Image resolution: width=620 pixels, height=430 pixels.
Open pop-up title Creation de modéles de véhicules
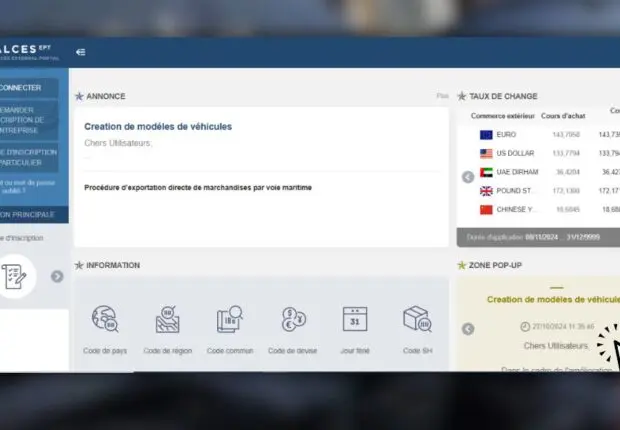(553, 299)
